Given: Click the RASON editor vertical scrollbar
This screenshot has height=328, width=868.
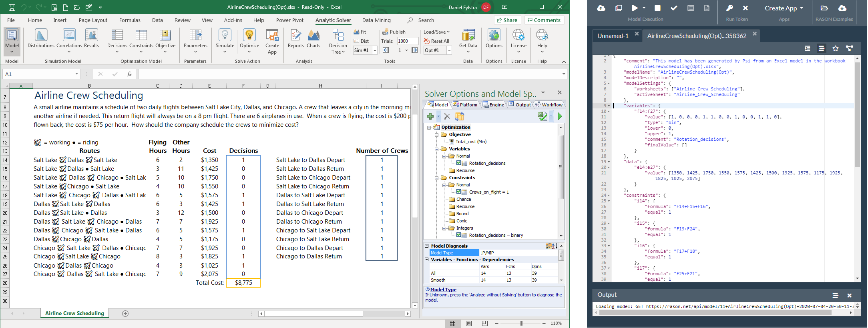Looking at the screenshot, I should tap(857, 114).
